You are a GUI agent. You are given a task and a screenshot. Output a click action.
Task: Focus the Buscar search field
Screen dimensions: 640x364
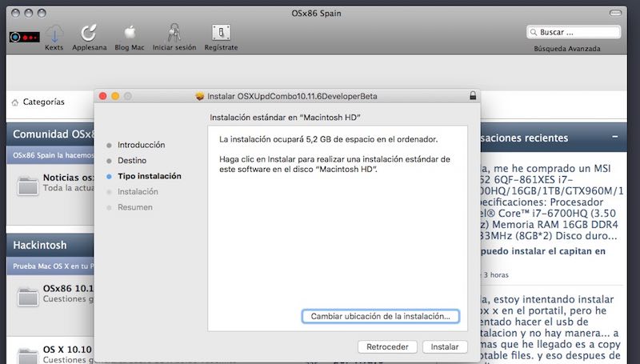click(574, 32)
